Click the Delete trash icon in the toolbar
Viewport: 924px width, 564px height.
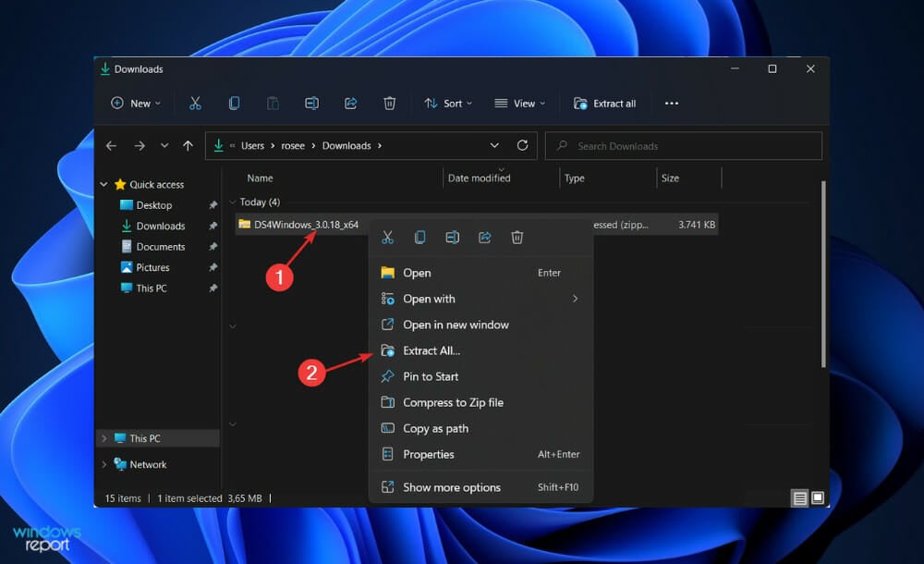(389, 104)
